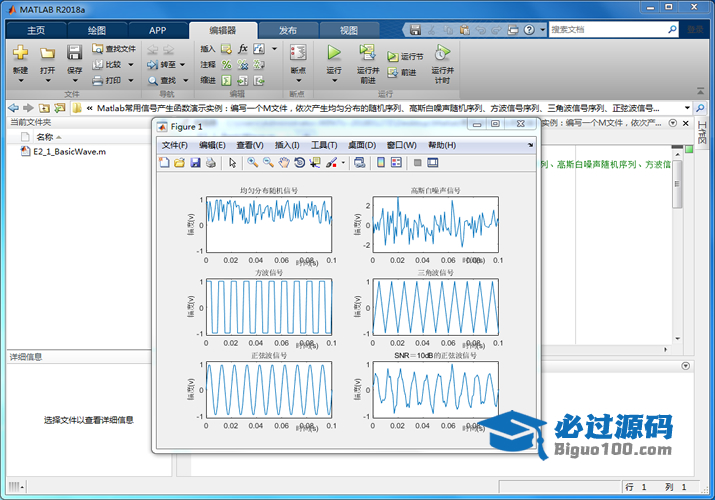Click the green 运行 (Run) play icon
This screenshot has height=500, width=715.
[x=334, y=52]
